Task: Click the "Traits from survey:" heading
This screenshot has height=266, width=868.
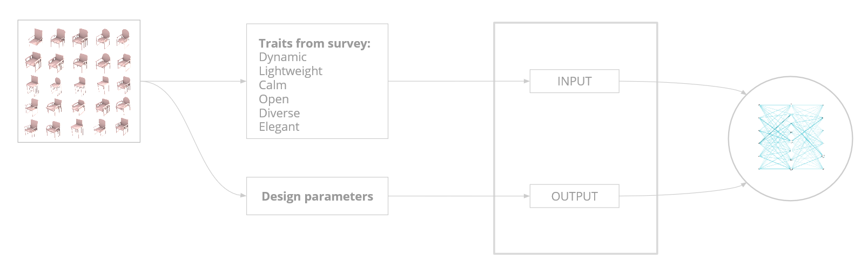Action: click(x=314, y=43)
